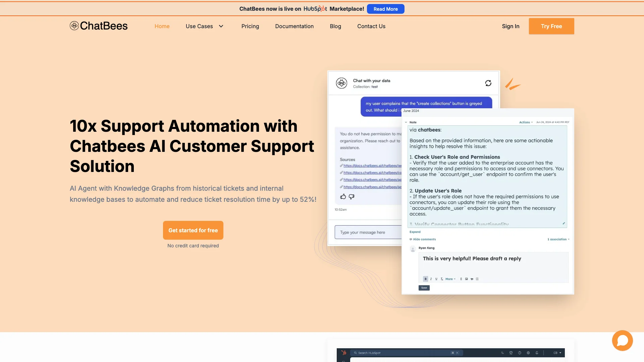Viewport: 644px width, 362px height.
Task: Click the thumbs up icon on chat message
Action: [x=343, y=196]
